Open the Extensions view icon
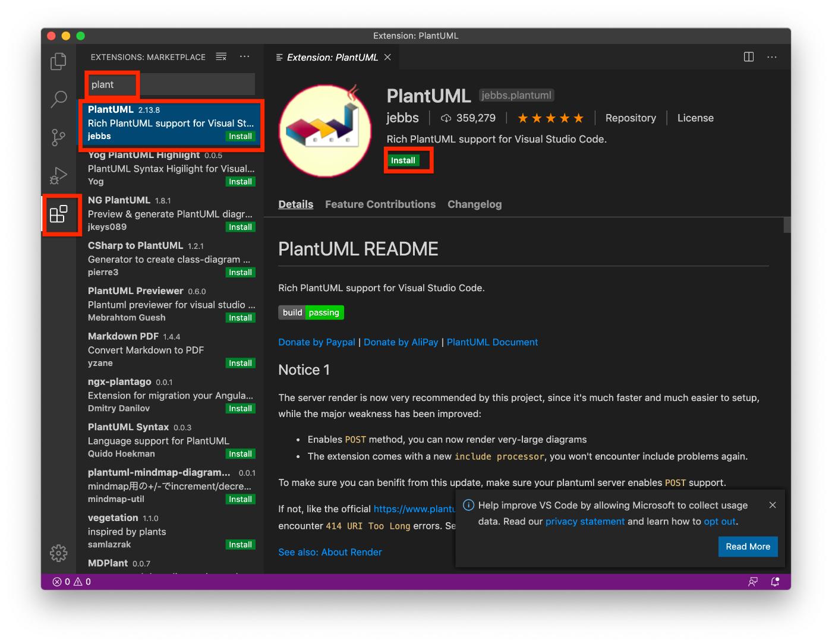The image size is (832, 644). pos(58,214)
